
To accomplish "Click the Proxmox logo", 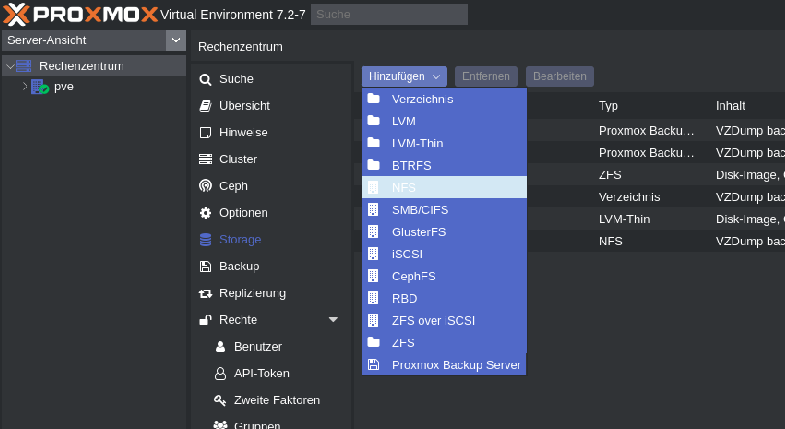I will click(x=80, y=14).
